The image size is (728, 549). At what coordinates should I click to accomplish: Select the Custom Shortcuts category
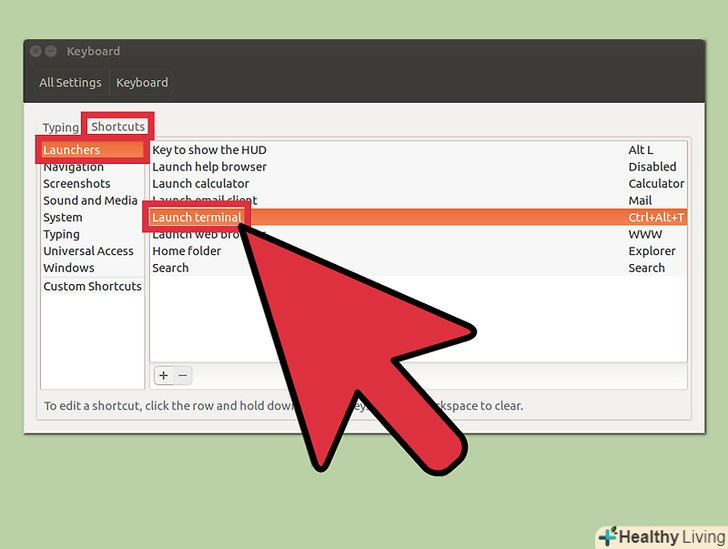click(x=92, y=286)
